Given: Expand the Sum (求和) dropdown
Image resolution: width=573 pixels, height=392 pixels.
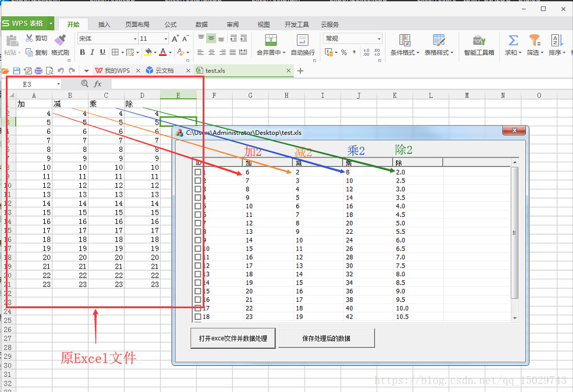Looking at the screenshot, I should 519,52.
